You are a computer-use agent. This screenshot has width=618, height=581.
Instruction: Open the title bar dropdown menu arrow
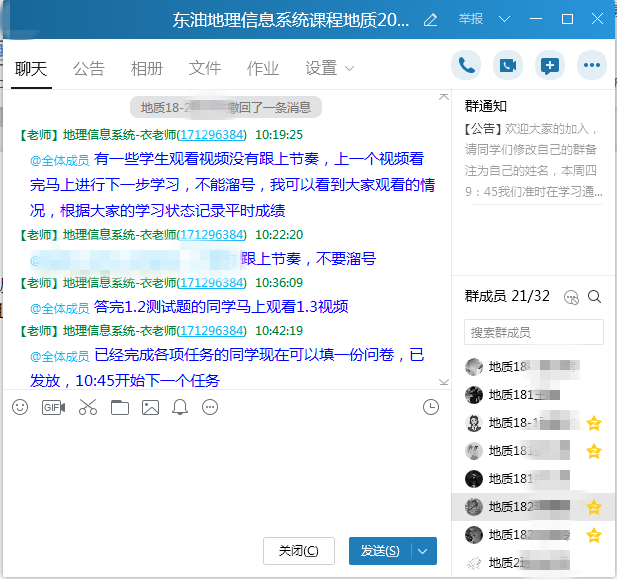pyautogui.click(x=503, y=19)
